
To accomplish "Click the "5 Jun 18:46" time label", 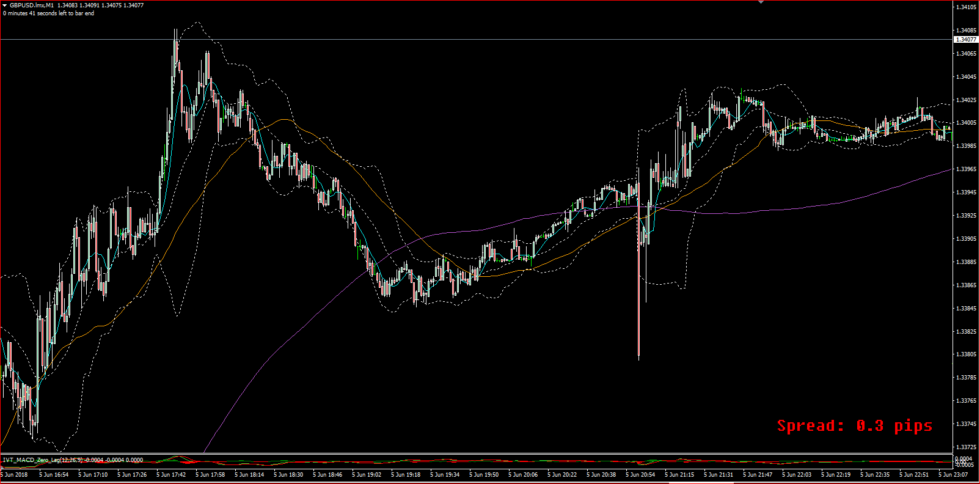I will coord(327,475).
